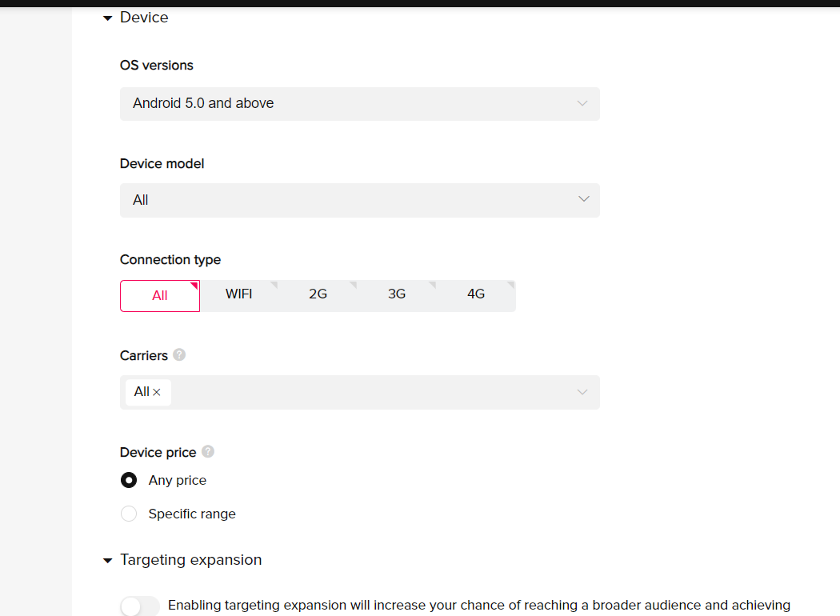Select 4G connection type

(476, 296)
